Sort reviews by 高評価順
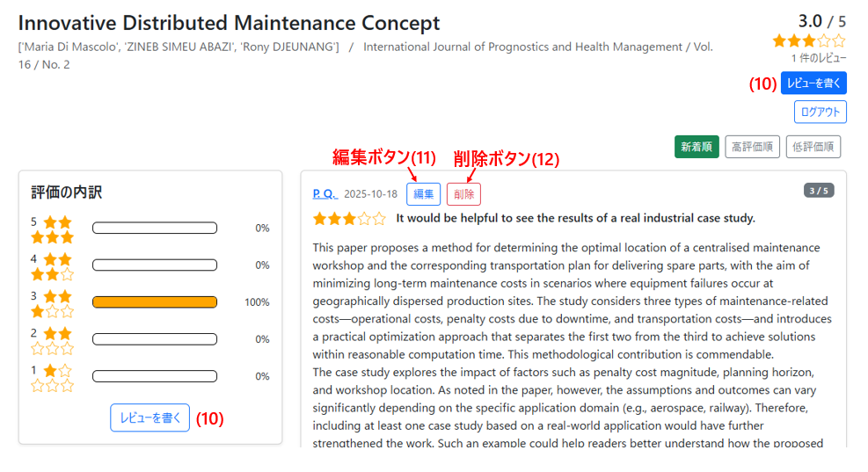Screen dimensions: 868x472 753,148
